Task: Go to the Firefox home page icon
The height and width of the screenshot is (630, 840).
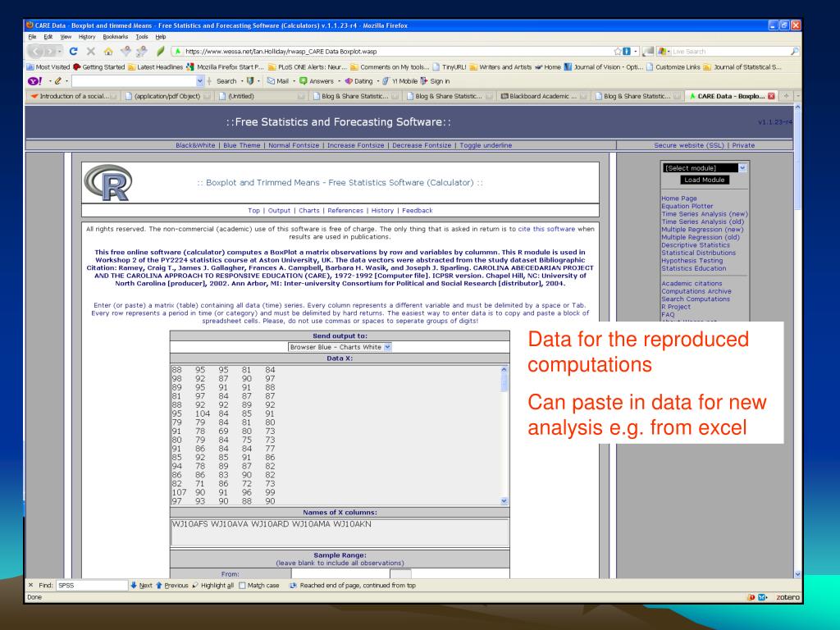Action: pos(108,52)
